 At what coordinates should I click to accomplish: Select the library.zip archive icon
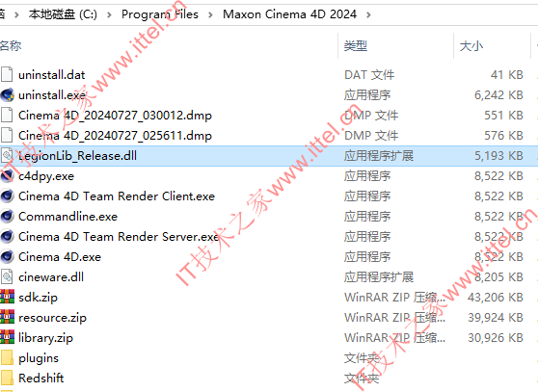7,337
